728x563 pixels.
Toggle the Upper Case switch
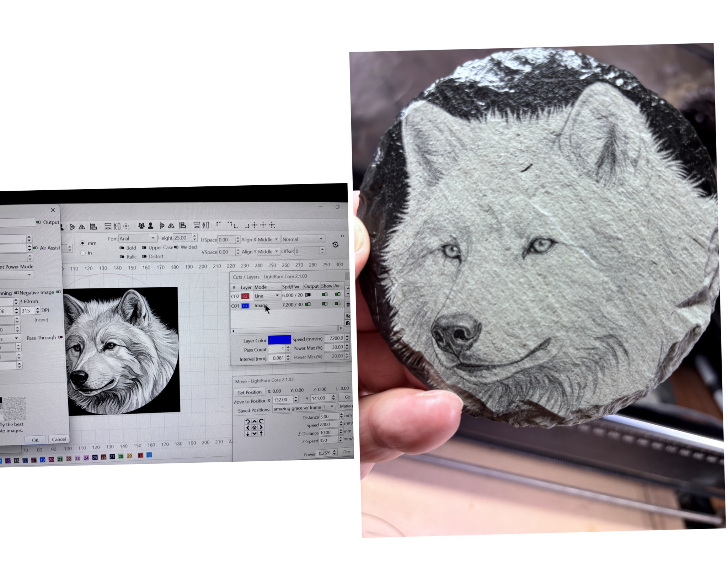pyautogui.click(x=144, y=248)
